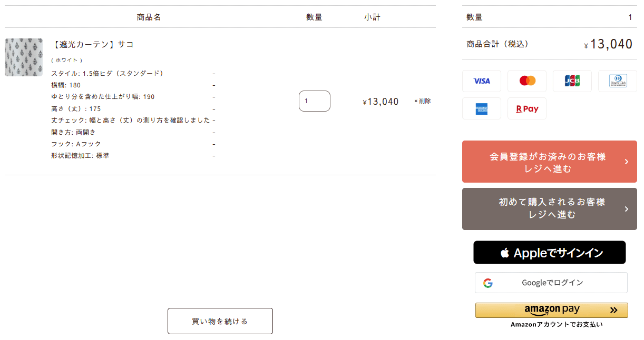Screen dimensions: 644x340
Task: Click the Mastercard payment icon
Action: pyautogui.click(x=527, y=81)
